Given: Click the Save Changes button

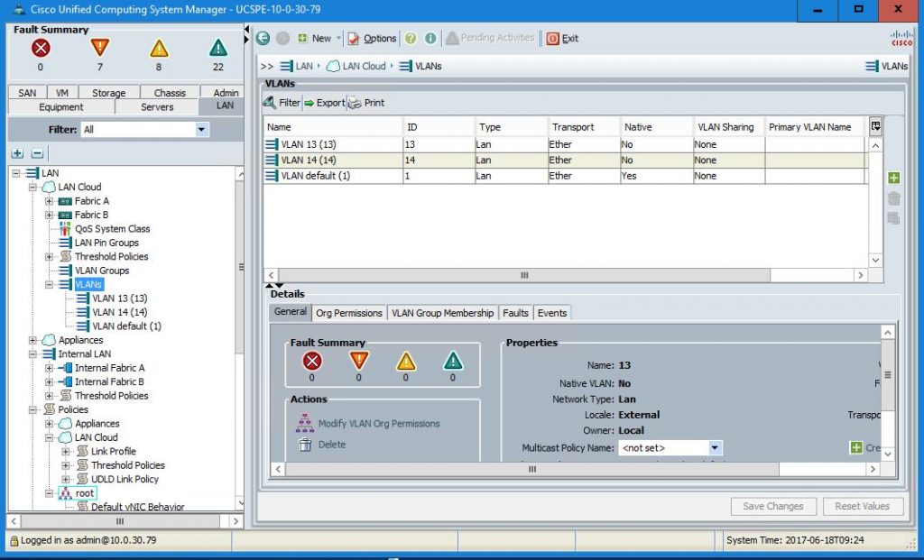Looking at the screenshot, I should [772, 506].
